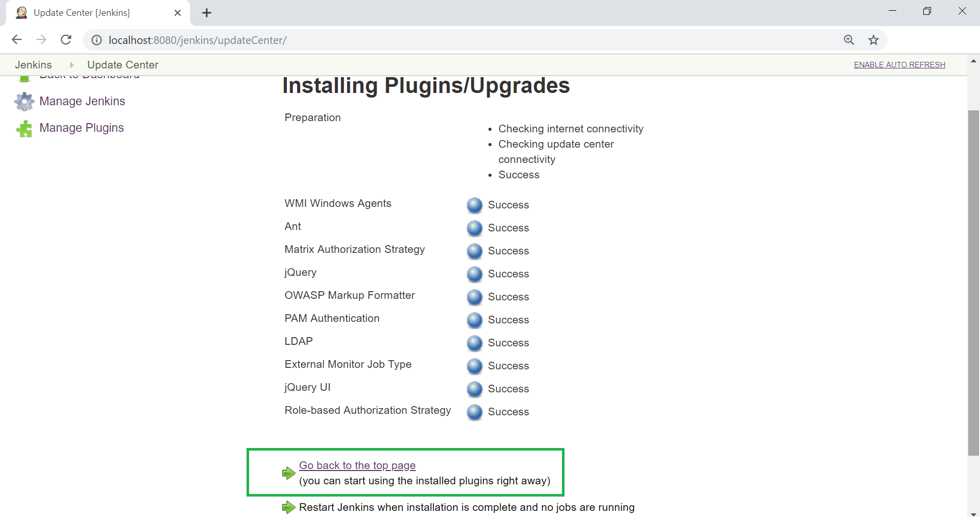Click the Jenkins breadcrumb item
980x517 pixels.
click(x=33, y=65)
